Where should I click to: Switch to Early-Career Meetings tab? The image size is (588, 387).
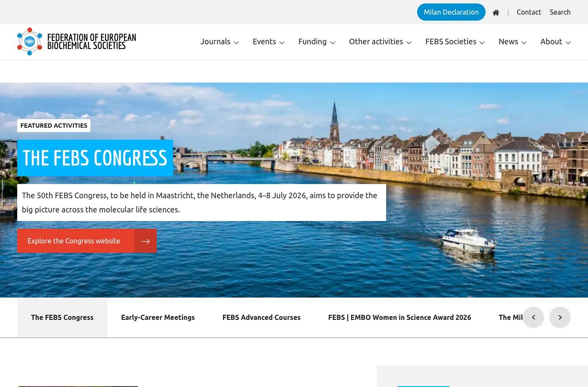click(x=158, y=317)
